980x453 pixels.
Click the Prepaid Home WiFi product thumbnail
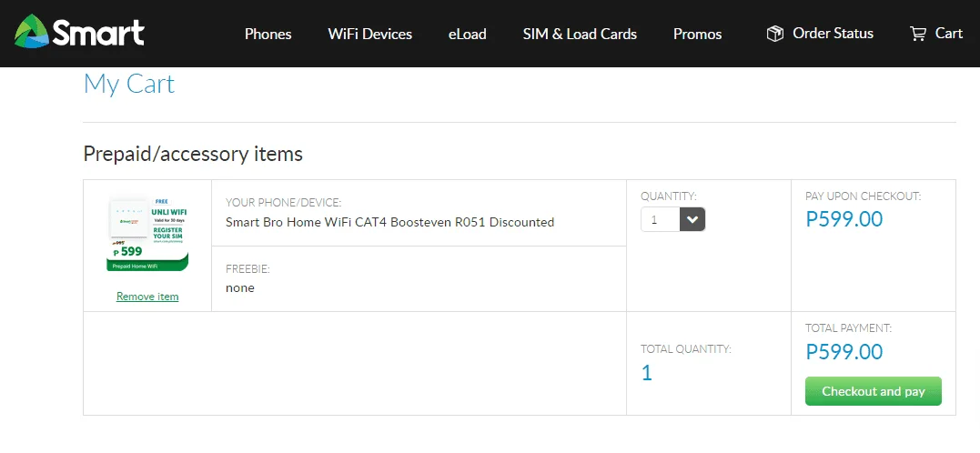click(x=147, y=234)
